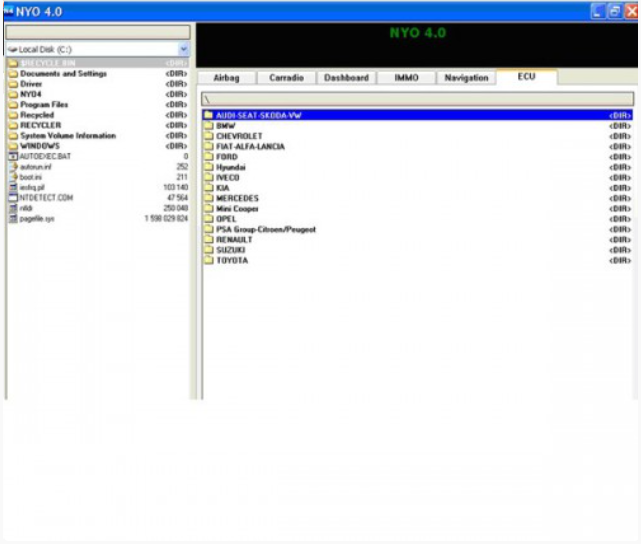Click the empty field above the drive selector
The height and width of the screenshot is (544, 641).
(x=98, y=32)
